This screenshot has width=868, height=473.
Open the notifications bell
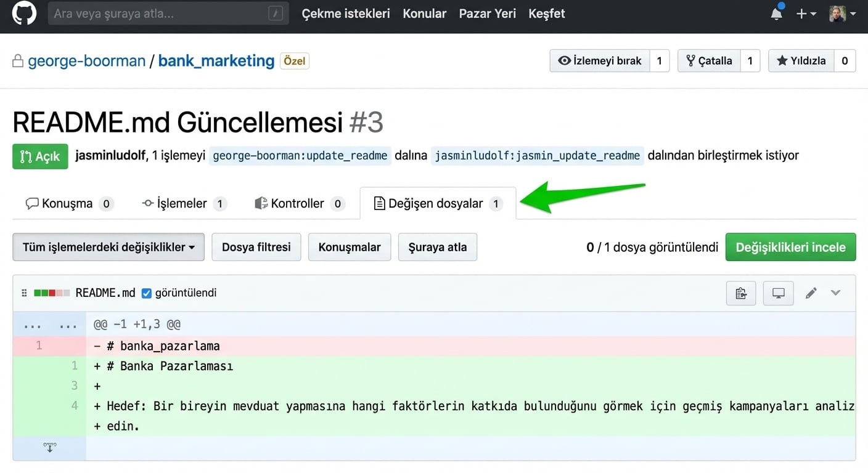tap(777, 14)
